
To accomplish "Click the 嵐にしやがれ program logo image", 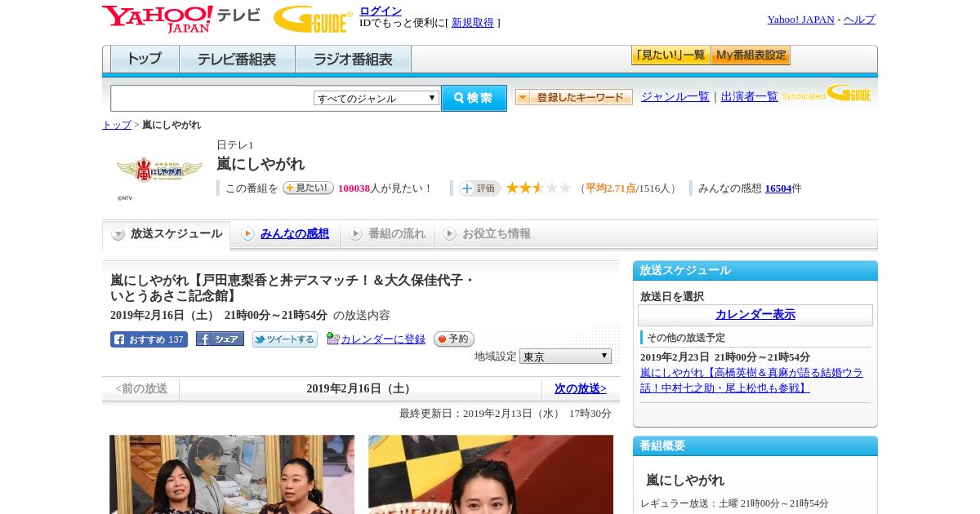I will [x=159, y=171].
